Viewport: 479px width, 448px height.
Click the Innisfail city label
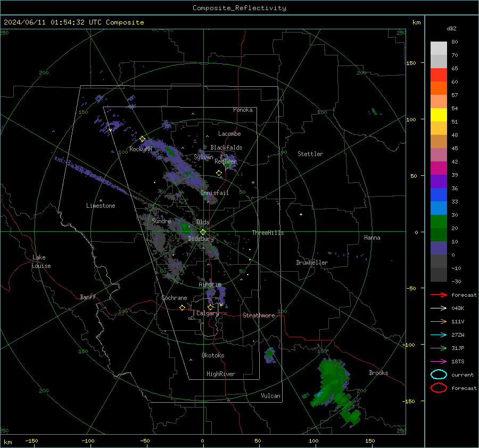(x=214, y=193)
